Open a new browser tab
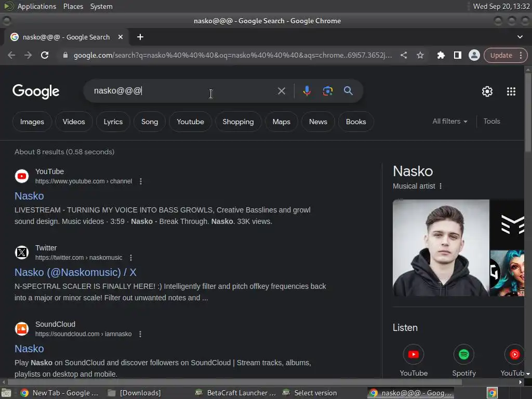This screenshot has width=532, height=399. pyautogui.click(x=140, y=37)
